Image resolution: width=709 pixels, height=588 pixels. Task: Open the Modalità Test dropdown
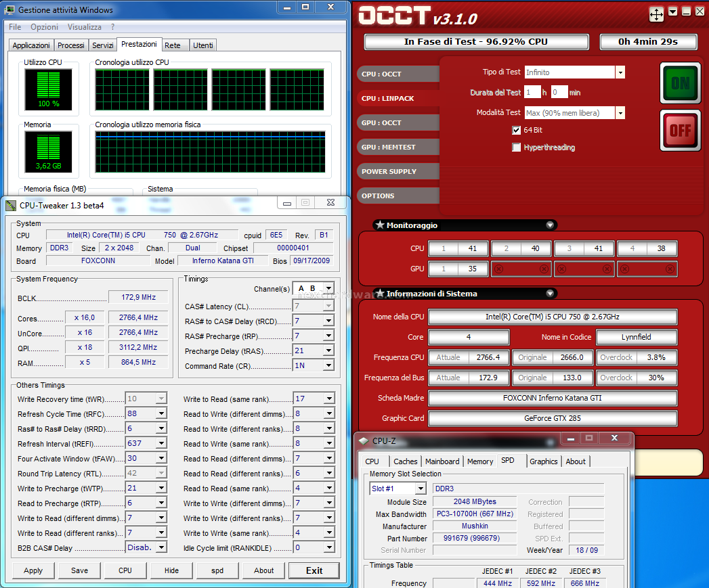pos(620,113)
